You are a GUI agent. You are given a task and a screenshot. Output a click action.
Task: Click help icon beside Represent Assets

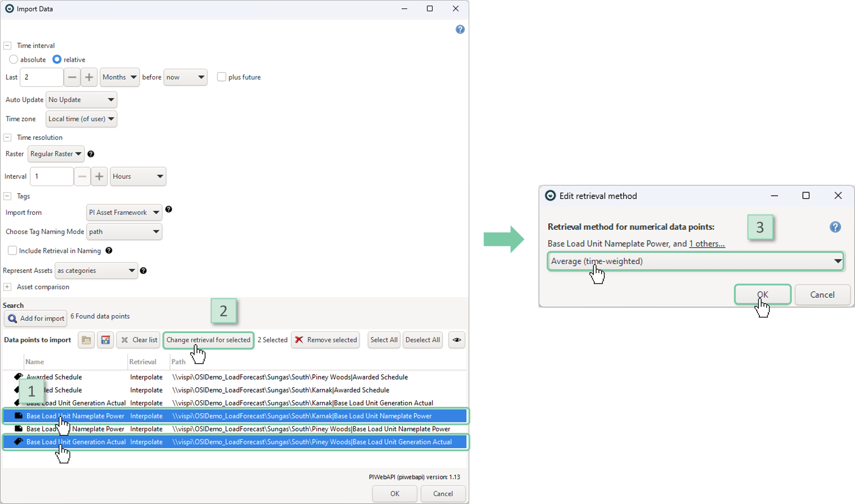143,271
